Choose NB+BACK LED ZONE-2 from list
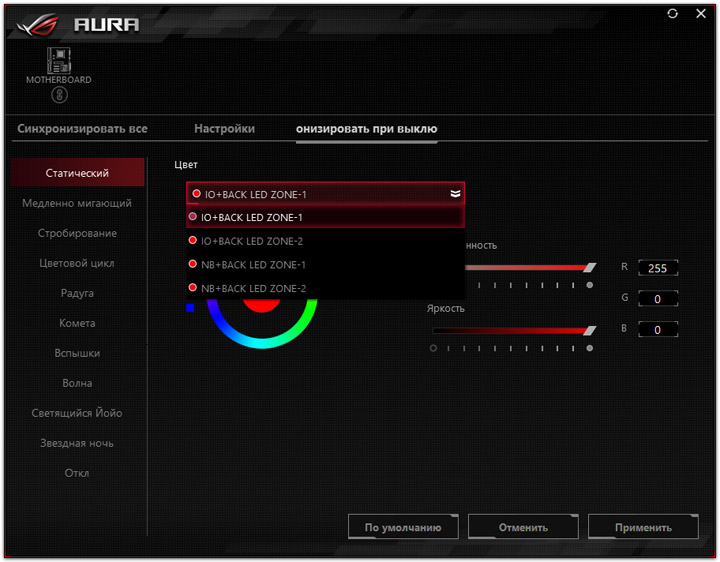 tap(326, 288)
